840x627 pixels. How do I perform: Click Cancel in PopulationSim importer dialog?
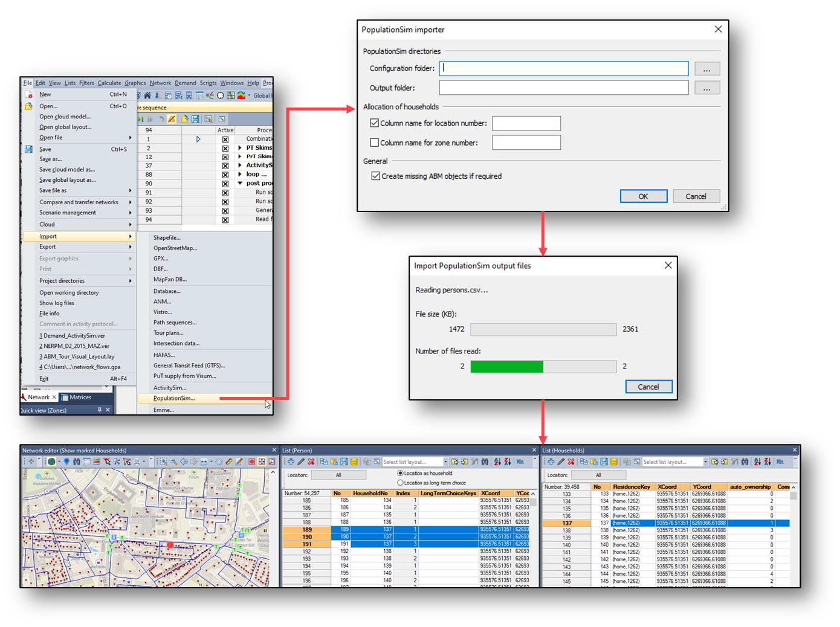(x=696, y=196)
